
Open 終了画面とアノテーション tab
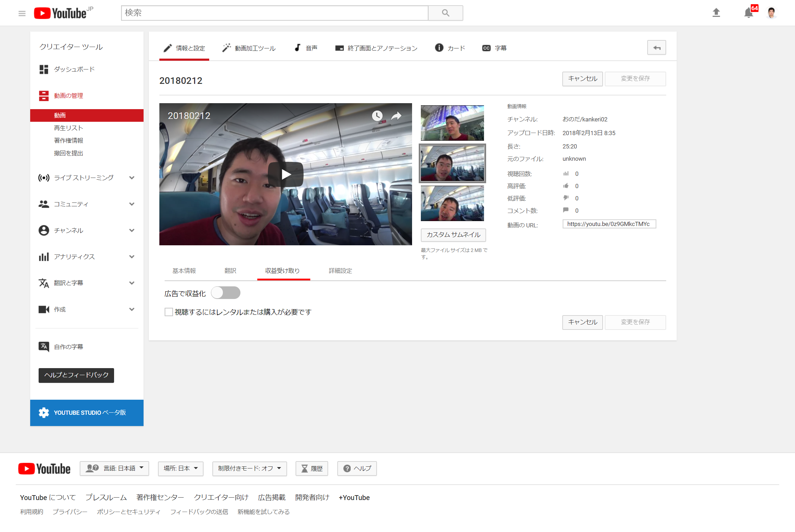click(x=376, y=48)
